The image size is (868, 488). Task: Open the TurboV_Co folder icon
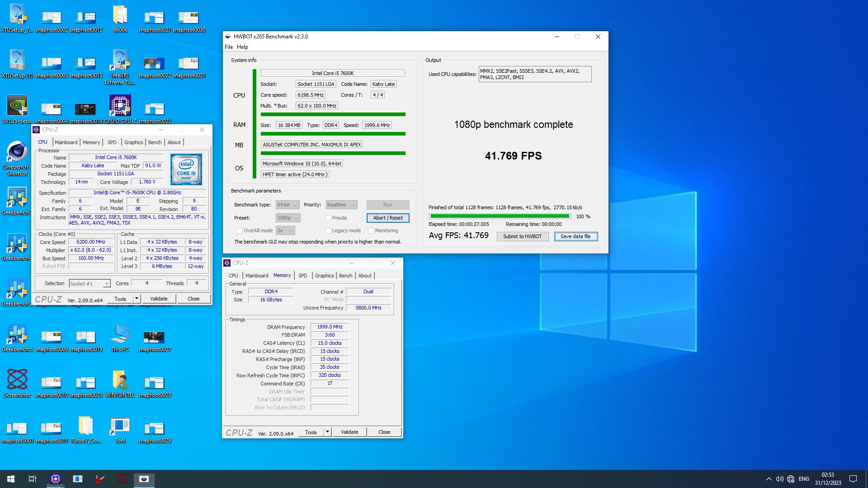[x=86, y=429]
